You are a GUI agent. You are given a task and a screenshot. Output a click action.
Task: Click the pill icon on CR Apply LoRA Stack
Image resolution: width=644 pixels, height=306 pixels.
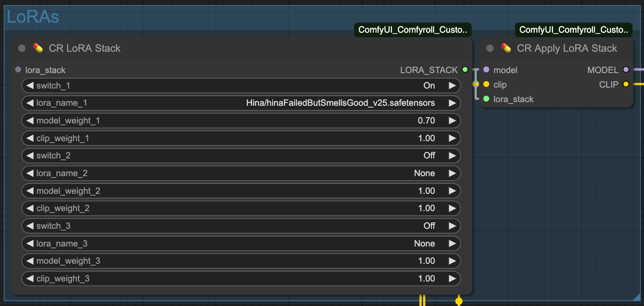(506, 48)
